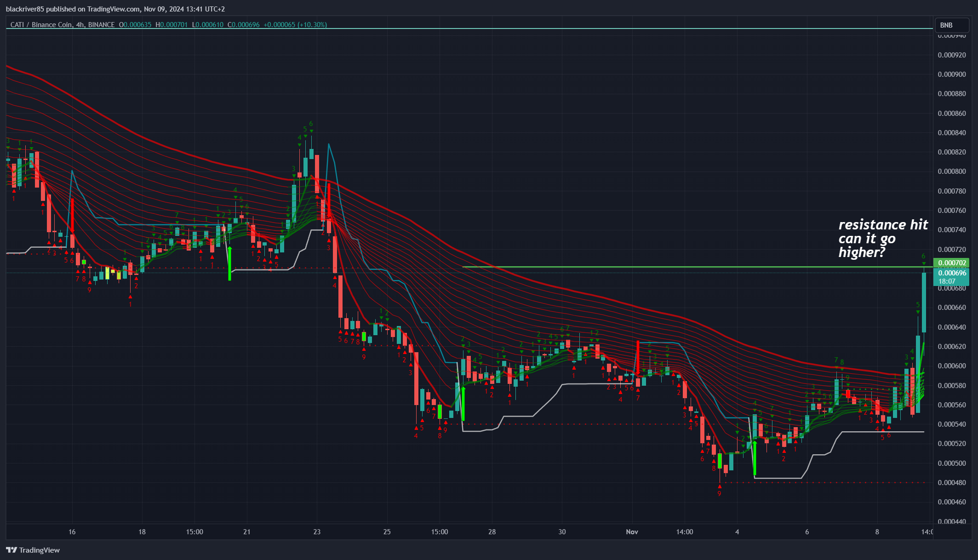Screen dimensions: 978x560
Task: Click the 0.000800 price axis label
Action: click(951, 171)
